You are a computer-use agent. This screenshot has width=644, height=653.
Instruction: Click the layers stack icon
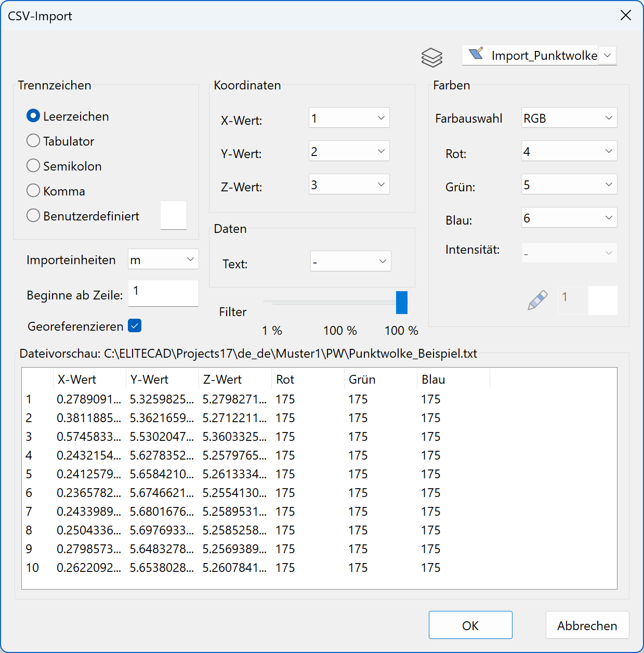(x=432, y=57)
